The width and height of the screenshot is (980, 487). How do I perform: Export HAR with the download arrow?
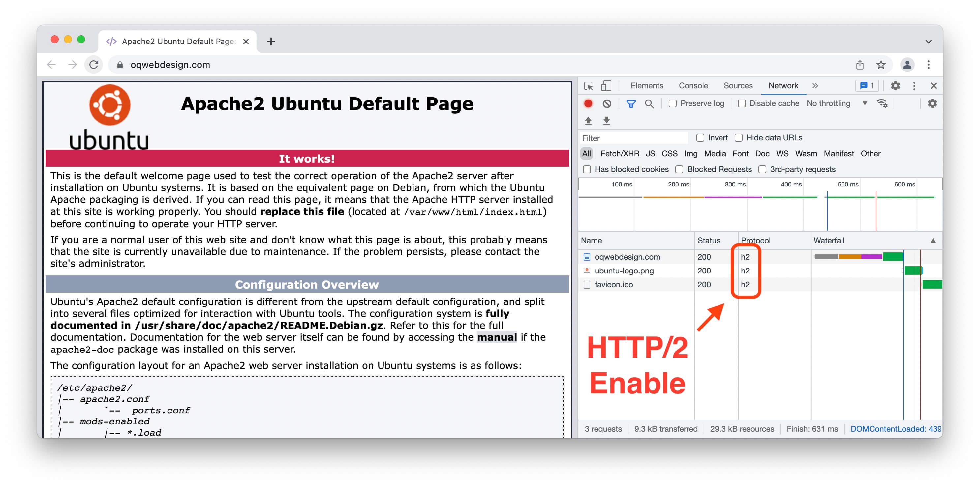(606, 121)
